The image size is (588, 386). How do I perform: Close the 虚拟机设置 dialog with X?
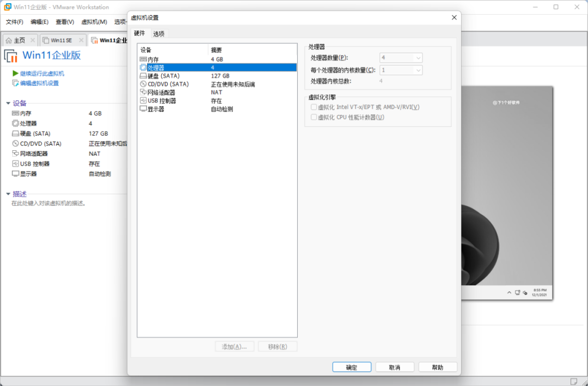click(454, 17)
